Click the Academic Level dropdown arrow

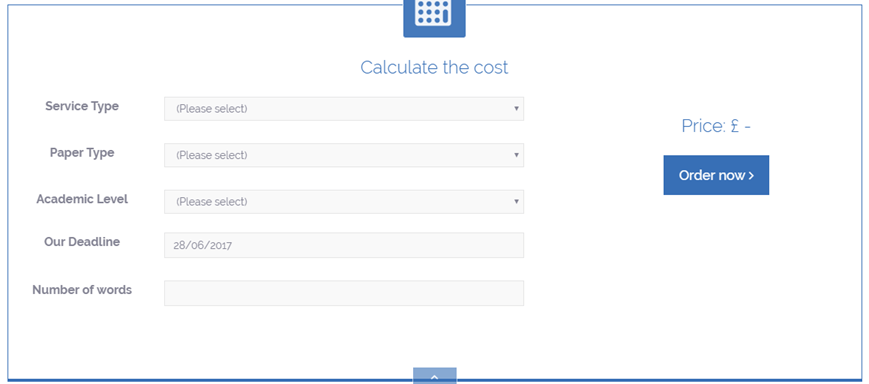(516, 202)
